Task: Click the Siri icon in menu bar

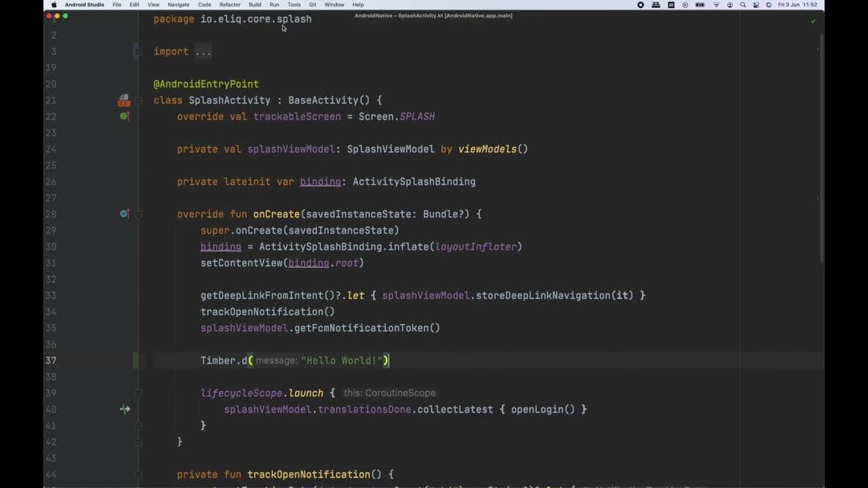Action: click(x=768, y=5)
